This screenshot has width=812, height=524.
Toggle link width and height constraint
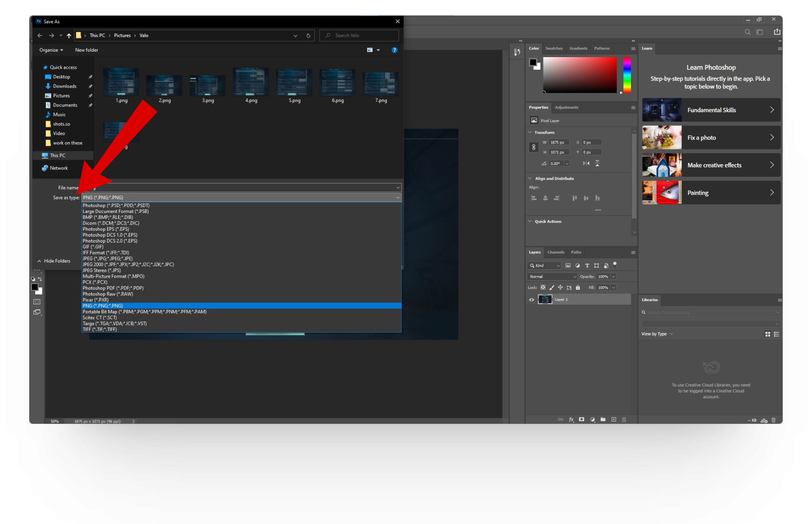534,147
